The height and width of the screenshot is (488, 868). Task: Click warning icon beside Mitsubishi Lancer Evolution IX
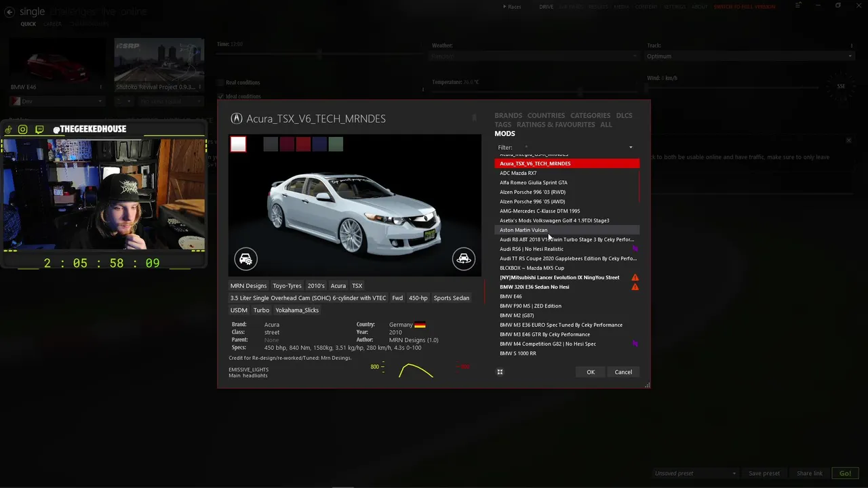[x=635, y=277]
